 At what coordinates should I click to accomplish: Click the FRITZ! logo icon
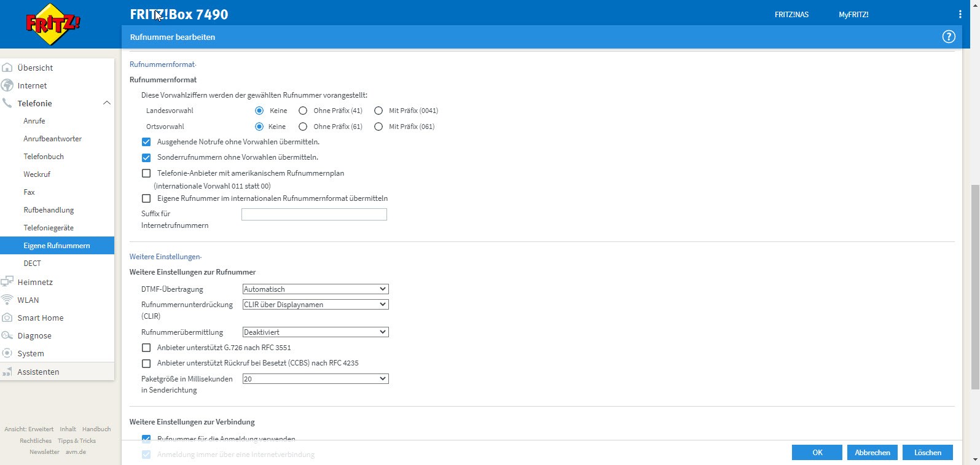53,25
